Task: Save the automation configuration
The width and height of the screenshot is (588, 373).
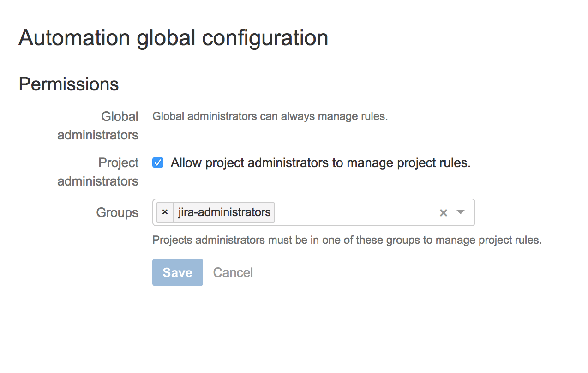Action: (x=177, y=272)
